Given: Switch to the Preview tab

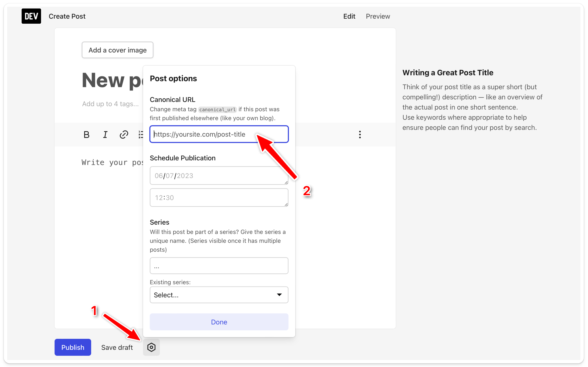Looking at the screenshot, I should click(378, 16).
